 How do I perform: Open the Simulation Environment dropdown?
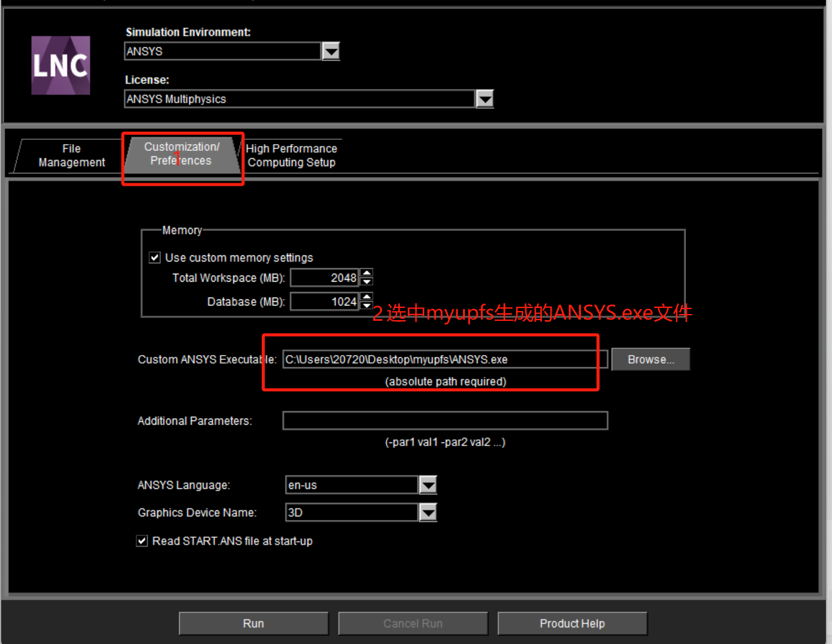330,51
